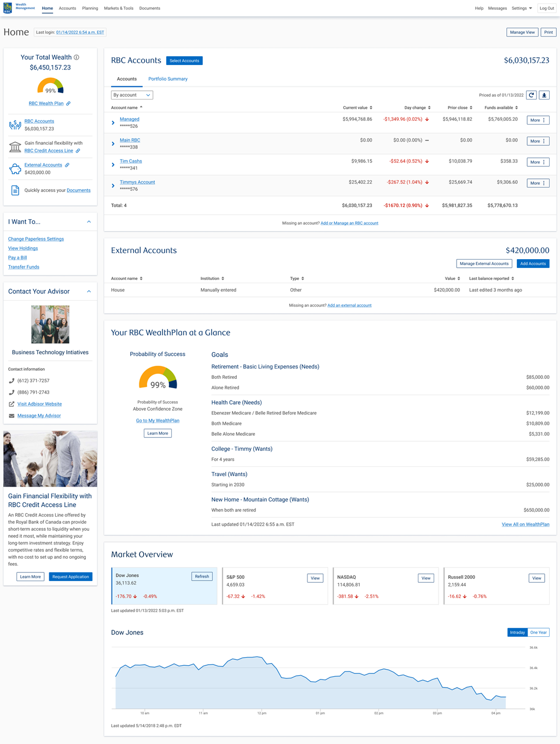The width and height of the screenshot is (560, 744).
Task: Click the Request Application button
Action: coord(71,577)
